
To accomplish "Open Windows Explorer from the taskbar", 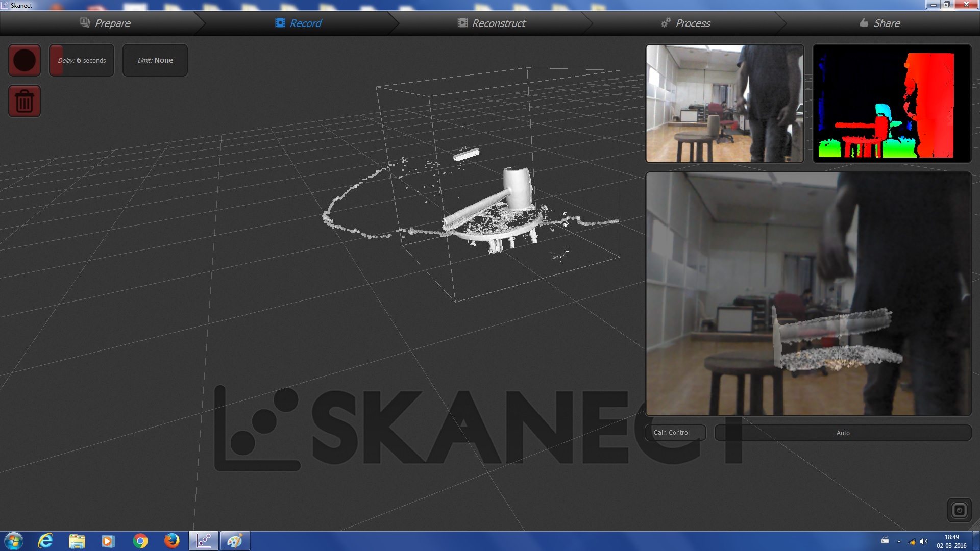I will pos(77,541).
